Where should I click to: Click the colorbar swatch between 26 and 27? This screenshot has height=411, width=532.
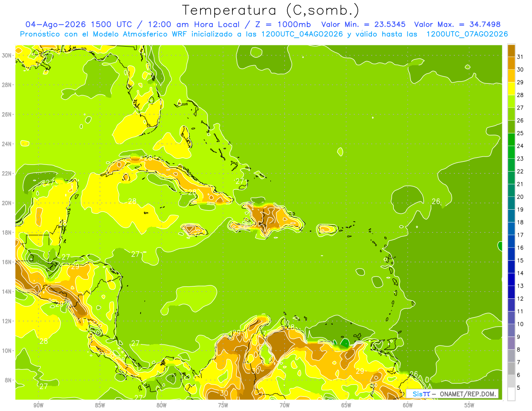(511, 114)
